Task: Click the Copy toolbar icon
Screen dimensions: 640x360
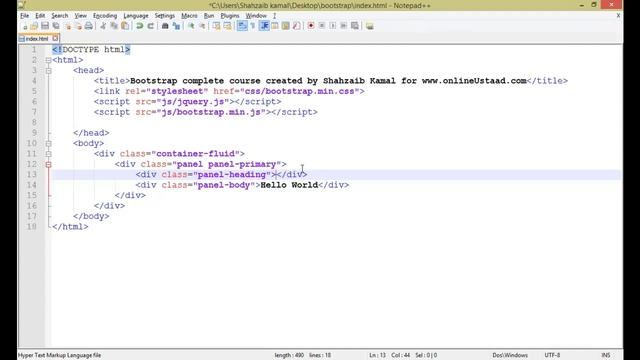Action: tap(114, 26)
